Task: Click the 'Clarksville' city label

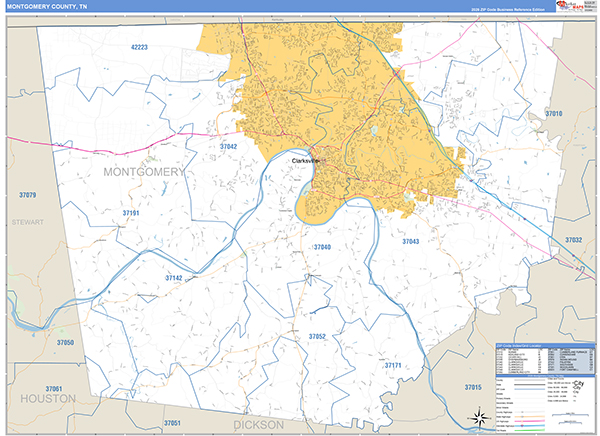Action: pyautogui.click(x=305, y=161)
